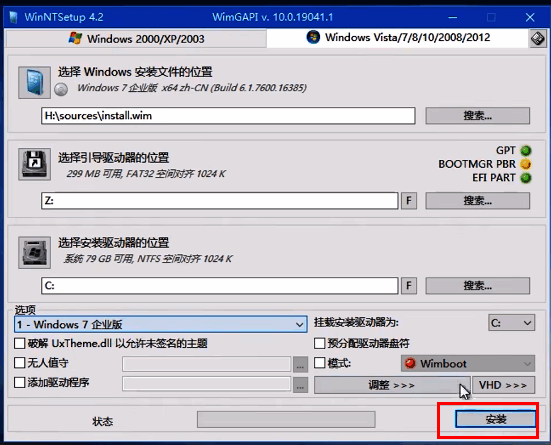Click the WimGAPI v. 10.0.19041.1 title text
Image resolution: width=551 pixels, height=445 pixels.
[x=273, y=17]
